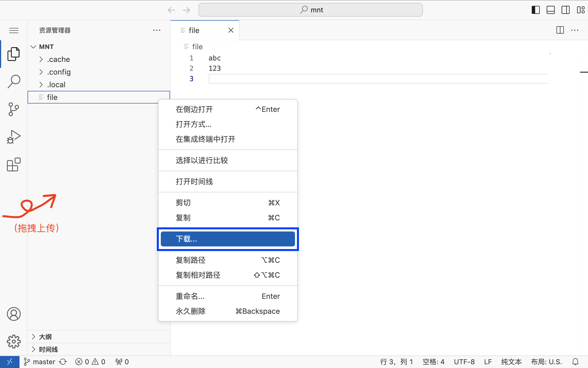The width and height of the screenshot is (588, 368).
Task: Expand the .cache folder
Action: click(x=99, y=59)
